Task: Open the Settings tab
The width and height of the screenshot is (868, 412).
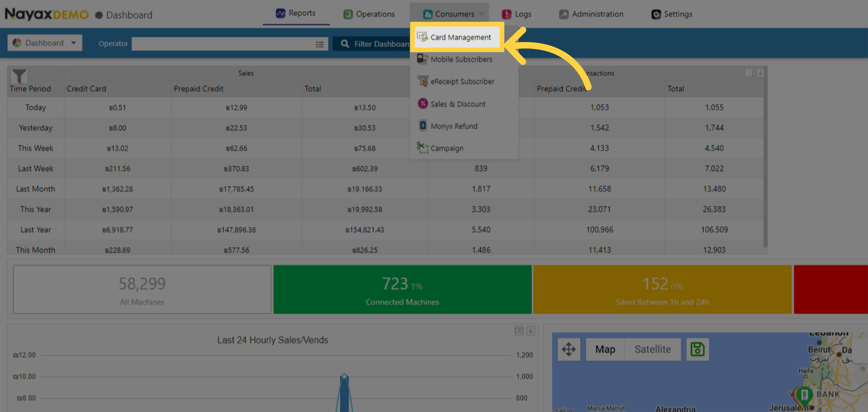Action: pos(672,14)
